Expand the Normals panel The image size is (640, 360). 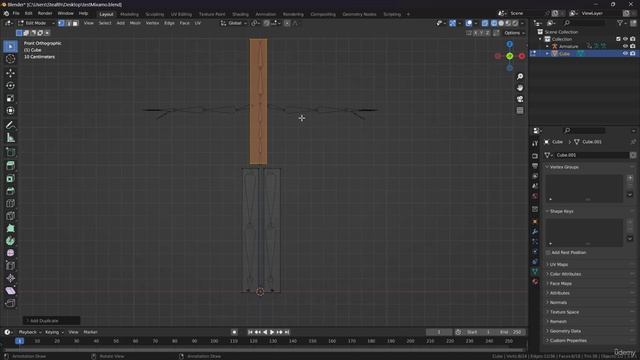pyautogui.click(x=558, y=302)
